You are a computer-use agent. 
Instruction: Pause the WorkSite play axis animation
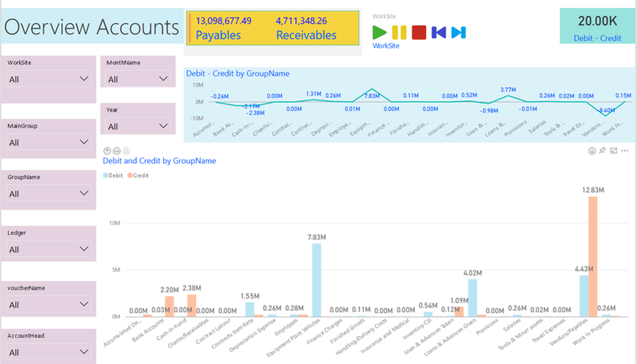[399, 32]
